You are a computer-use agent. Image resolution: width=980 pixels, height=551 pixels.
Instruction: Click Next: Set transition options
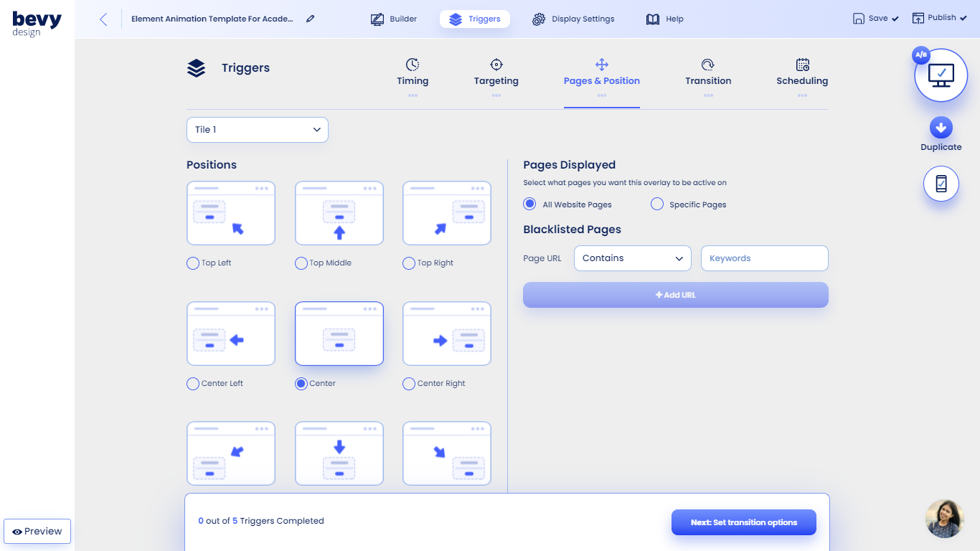743,522
